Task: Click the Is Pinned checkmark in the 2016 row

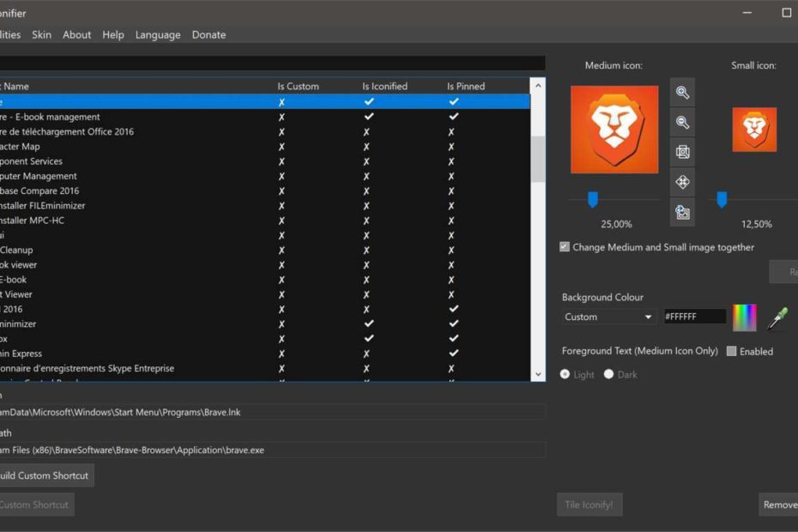Action: 453,309
